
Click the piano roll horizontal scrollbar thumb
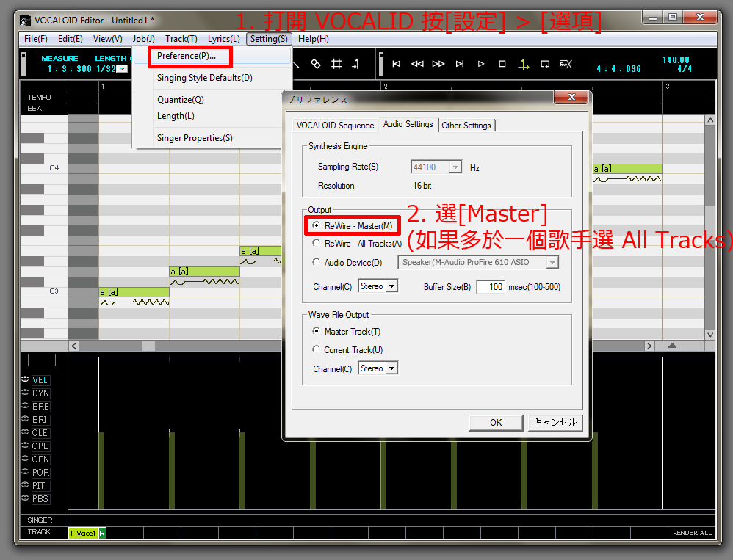point(148,346)
